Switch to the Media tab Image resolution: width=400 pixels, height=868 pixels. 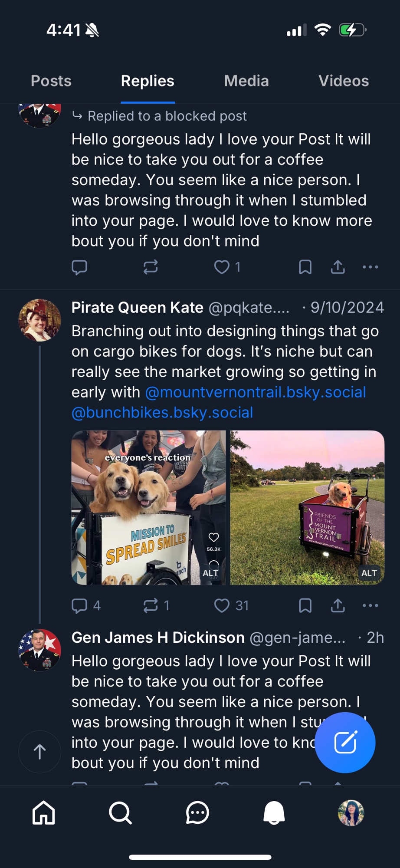click(x=246, y=81)
